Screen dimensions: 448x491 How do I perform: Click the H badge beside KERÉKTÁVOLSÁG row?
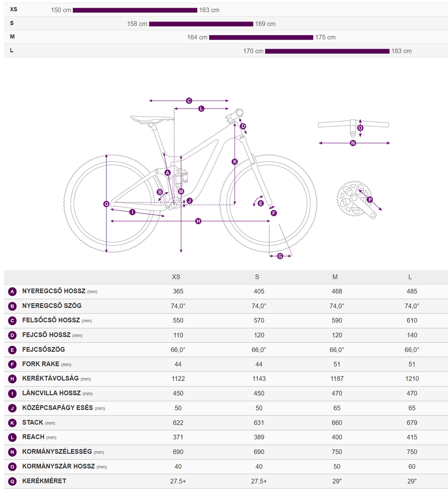(x=12, y=379)
